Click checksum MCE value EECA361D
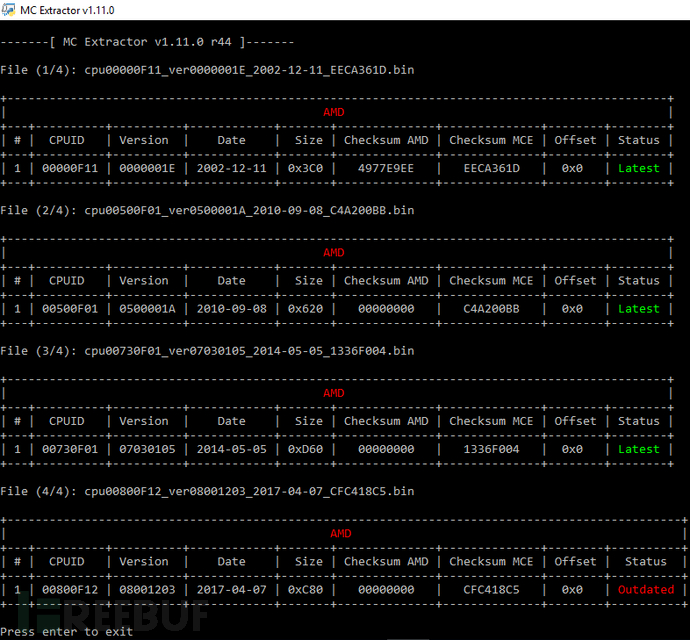This screenshot has height=640, width=690. [492, 168]
